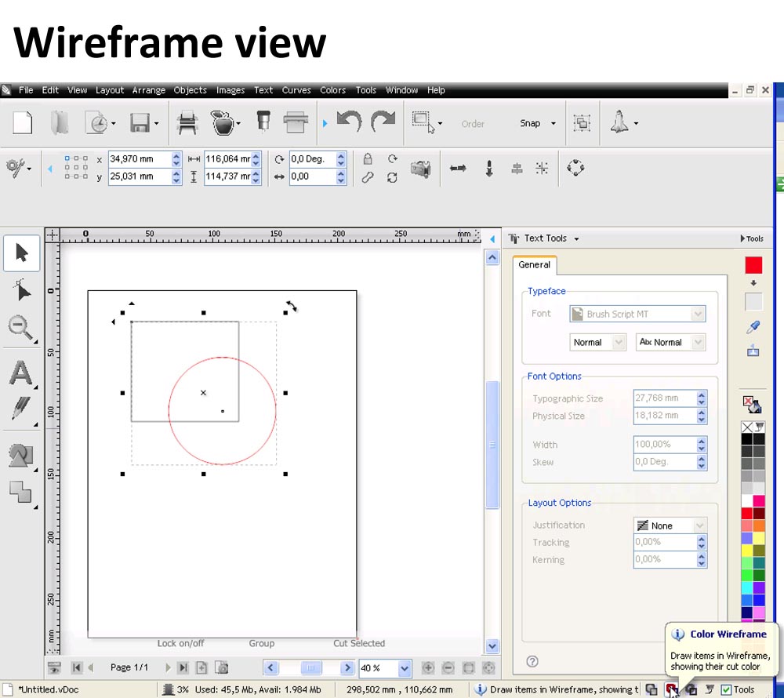Click the save floppy disk icon
The image size is (784, 698).
(x=140, y=123)
